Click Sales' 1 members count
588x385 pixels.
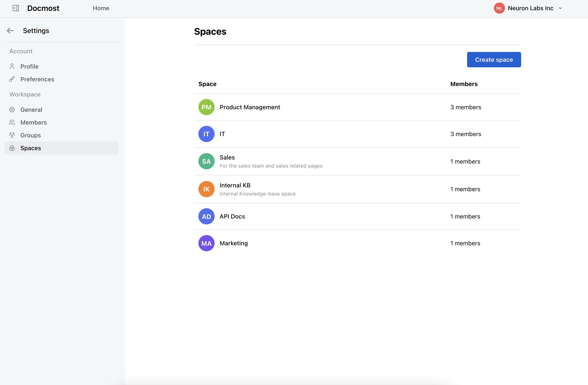point(465,161)
